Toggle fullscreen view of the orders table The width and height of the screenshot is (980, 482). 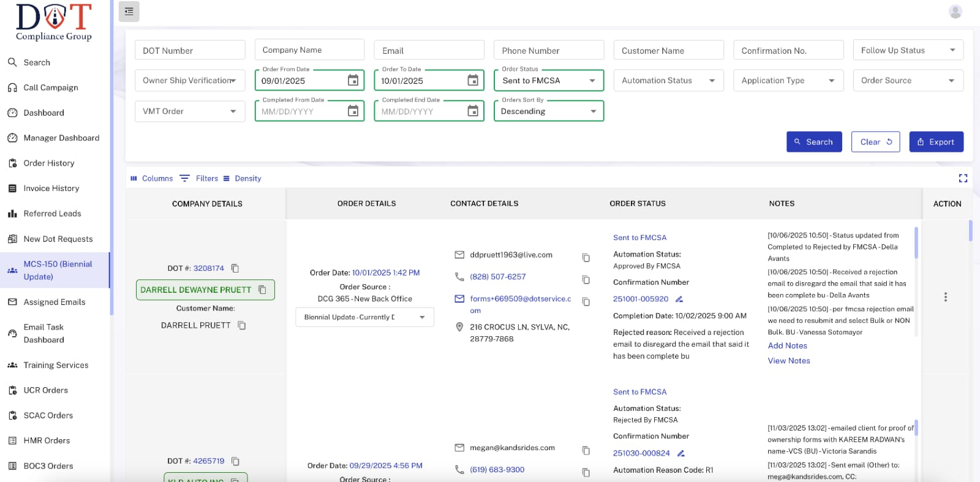[963, 178]
